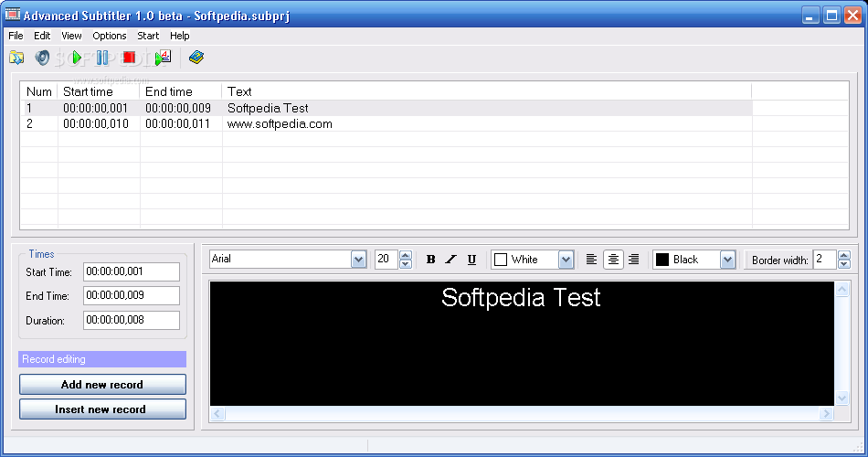Open the View menu
This screenshot has height=457, width=868.
[x=71, y=36]
